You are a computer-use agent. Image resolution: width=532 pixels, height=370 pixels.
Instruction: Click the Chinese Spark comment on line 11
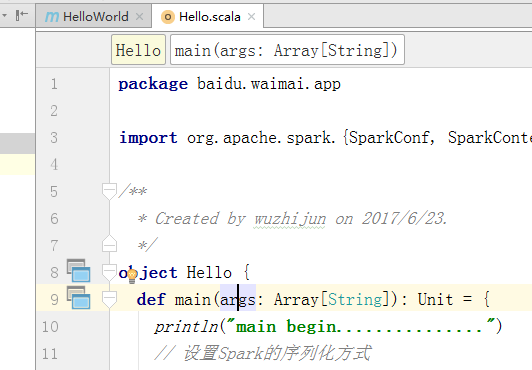pos(263,353)
